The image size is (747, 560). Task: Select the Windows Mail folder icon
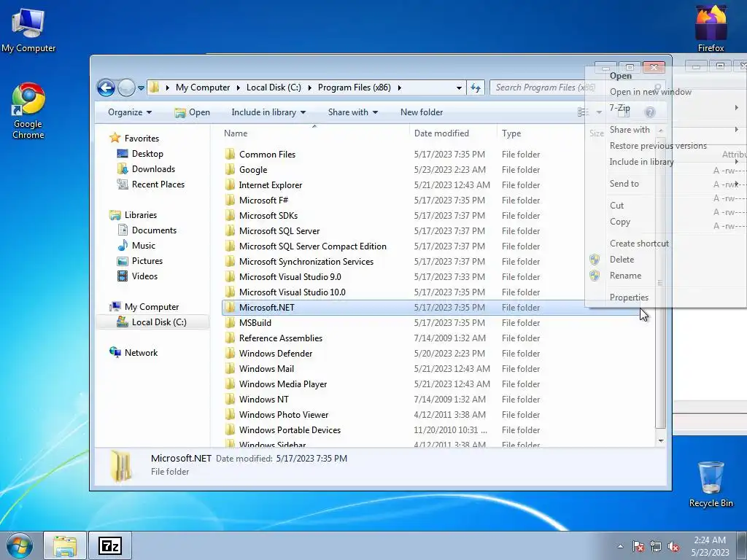[x=230, y=368]
